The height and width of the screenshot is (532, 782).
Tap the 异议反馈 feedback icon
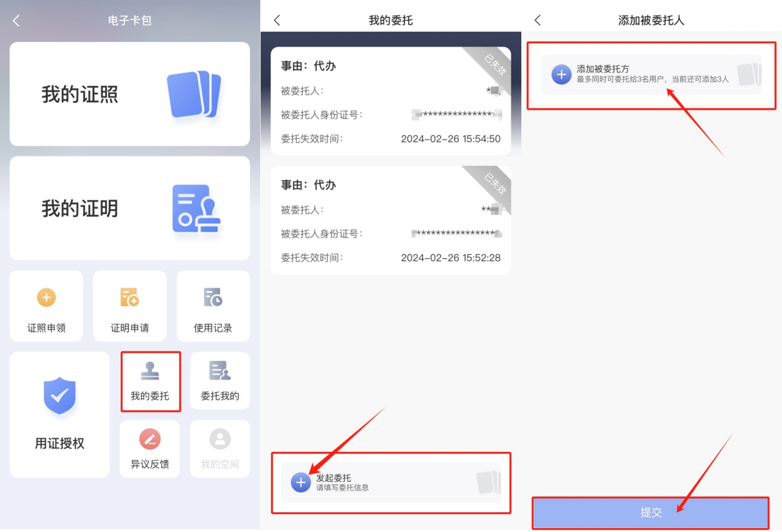point(150,439)
